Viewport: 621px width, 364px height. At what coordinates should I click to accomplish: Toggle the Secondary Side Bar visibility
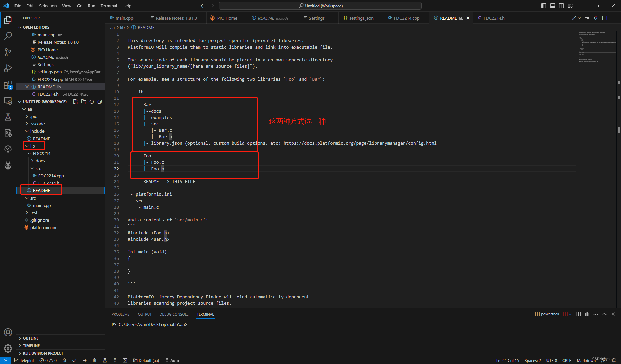[561, 6]
